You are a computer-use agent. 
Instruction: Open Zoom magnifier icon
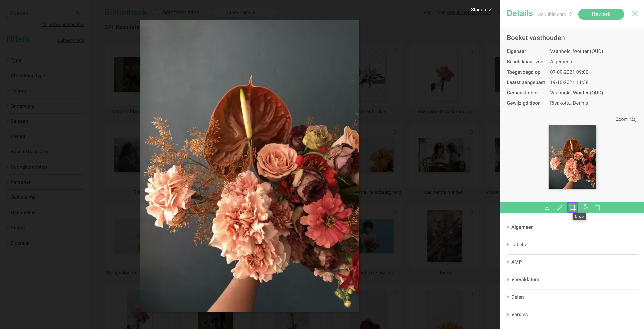pyautogui.click(x=633, y=119)
